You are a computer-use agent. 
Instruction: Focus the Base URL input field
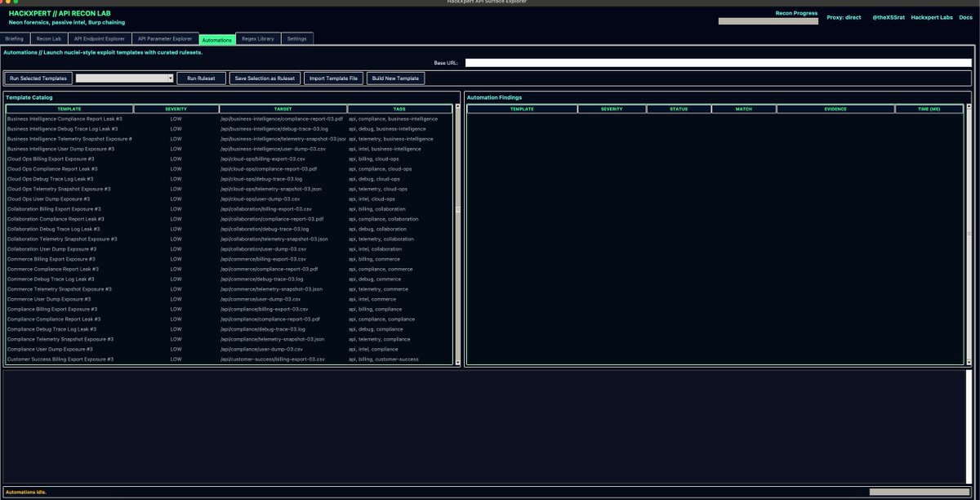(719, 62)
